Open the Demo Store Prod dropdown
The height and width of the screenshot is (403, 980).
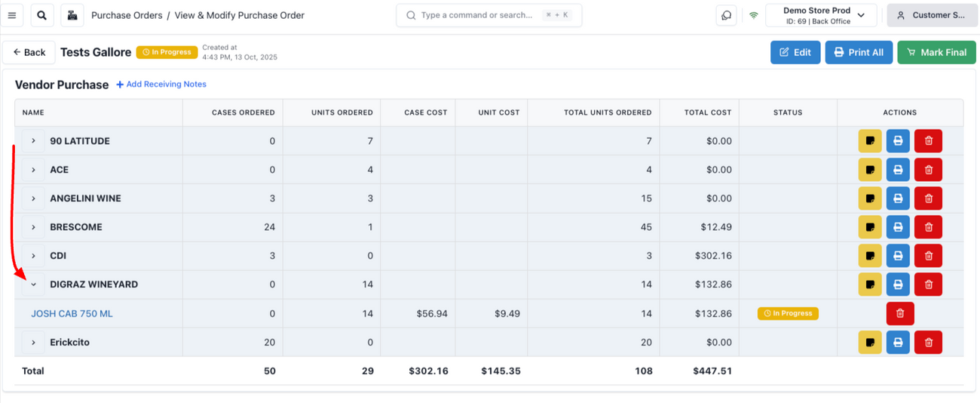[821, 15]
